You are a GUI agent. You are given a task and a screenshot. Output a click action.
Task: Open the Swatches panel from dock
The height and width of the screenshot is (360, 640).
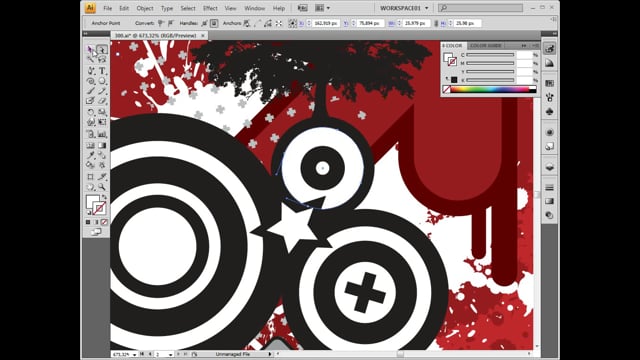550,83
